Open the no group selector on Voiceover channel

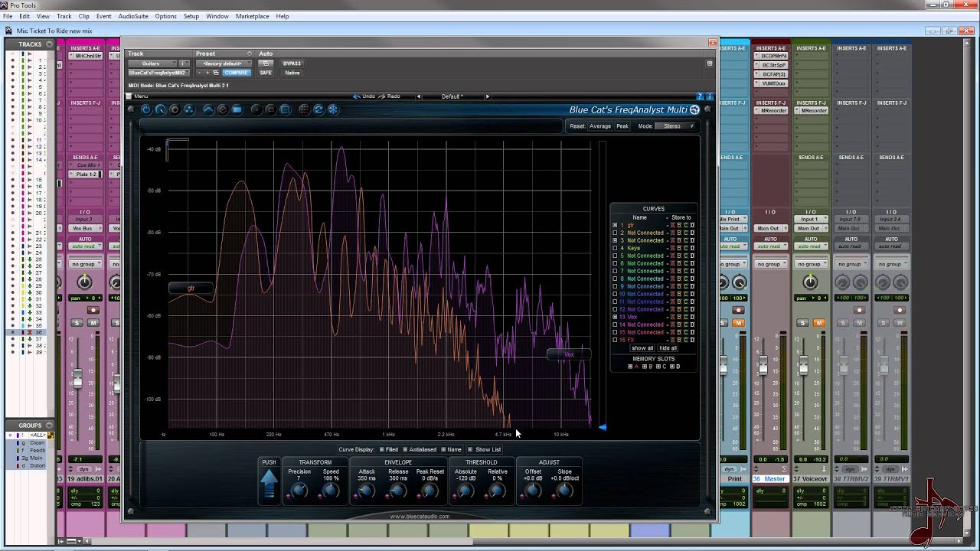(x=811, y=264)
